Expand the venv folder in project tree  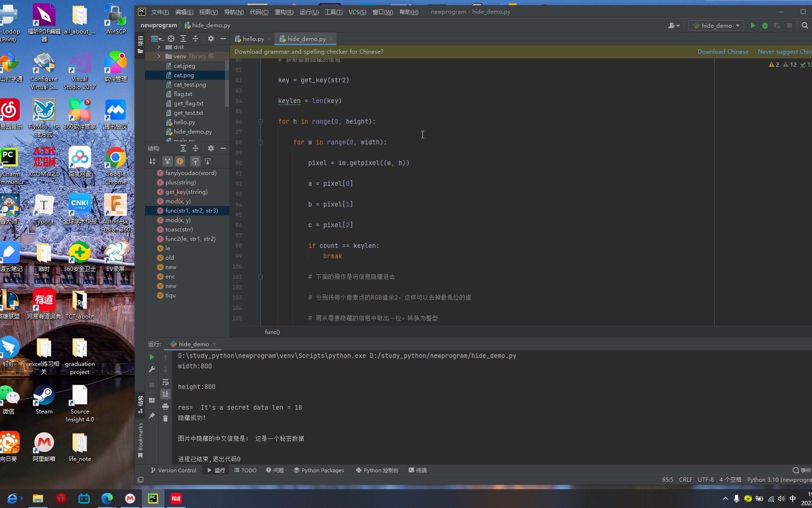159,56
